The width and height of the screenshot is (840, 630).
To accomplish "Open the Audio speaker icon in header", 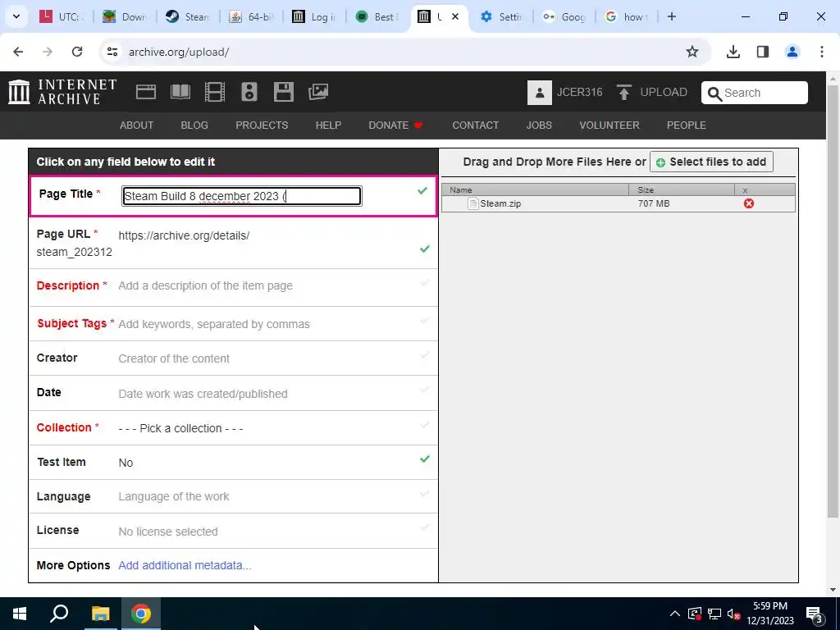I will coord(249,92).
